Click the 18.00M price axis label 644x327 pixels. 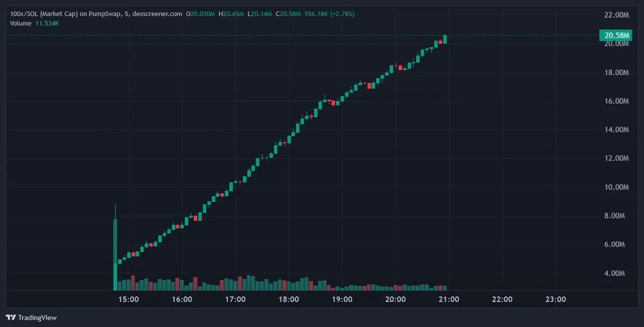pyautogui.click(x=617, y=72)
